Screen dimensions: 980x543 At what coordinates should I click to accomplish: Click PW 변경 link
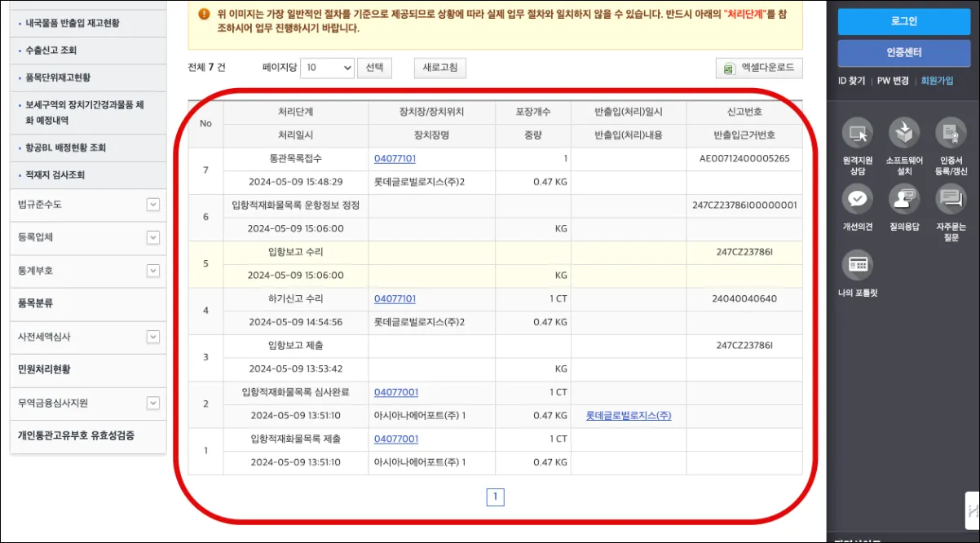[893, 81]
